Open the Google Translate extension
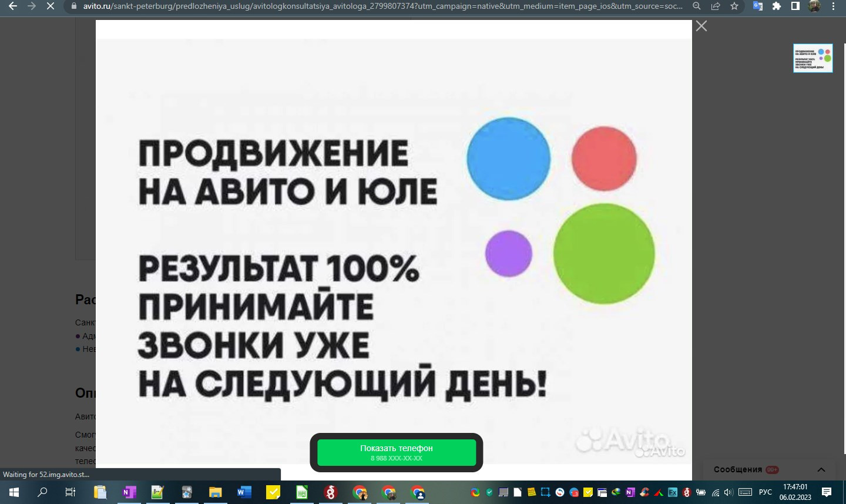846x504 pixels. pos(758,6)
